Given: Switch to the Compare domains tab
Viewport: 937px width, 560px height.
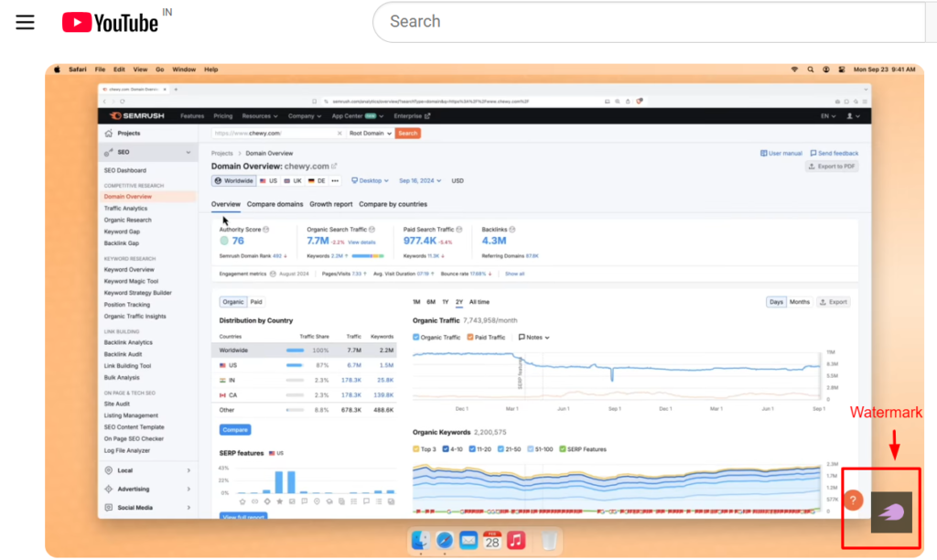Looking at the screenshot, I should coord(275,204).
